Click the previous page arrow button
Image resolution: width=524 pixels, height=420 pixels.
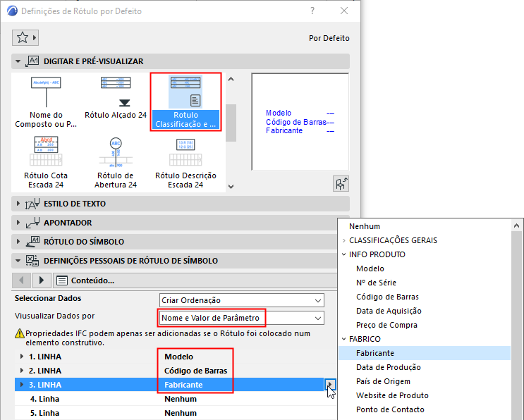[21, 280]
